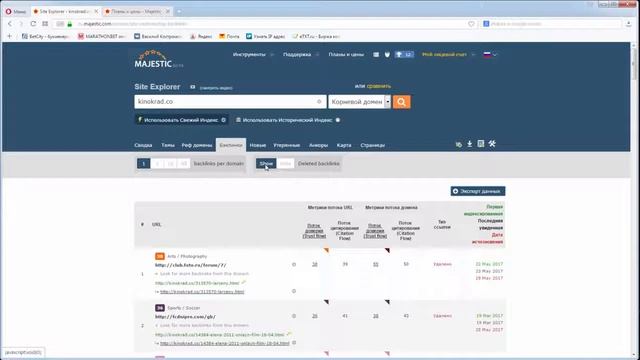Viewport: 640px width, 360px height.
Task: Click the shield icon in header
Action: click(x=387, y=54)
